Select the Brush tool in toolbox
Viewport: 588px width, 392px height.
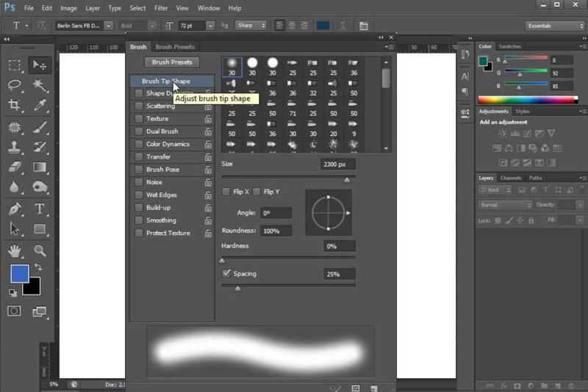(x=40, y=127)
